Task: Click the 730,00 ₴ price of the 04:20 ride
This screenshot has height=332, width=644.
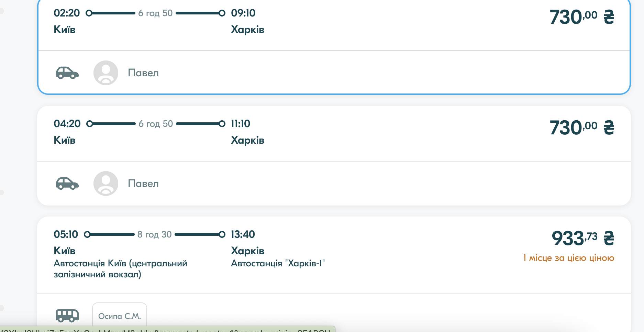Action: click(x=581, y=128)
